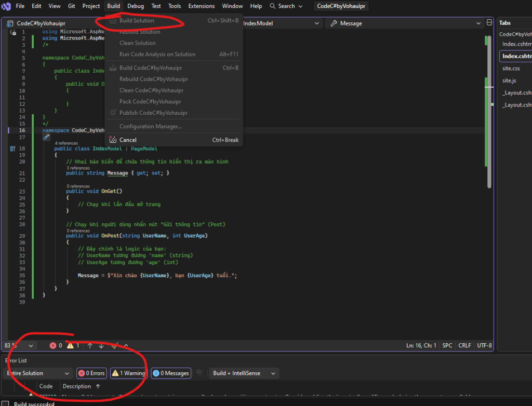Image resolution: width=532 pixels, height=406 pixels.
Task: Click the split editor window icon
Action: [489, 23]
